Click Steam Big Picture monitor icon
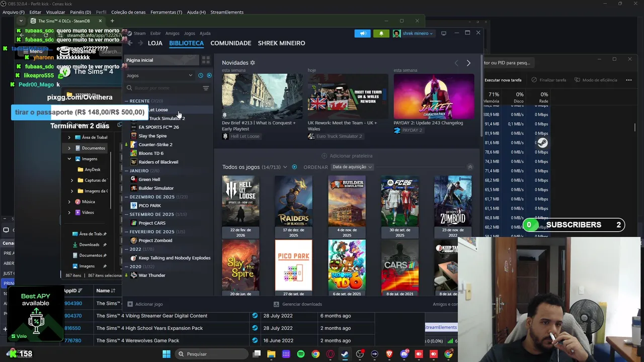Screen dimensions: 644x362 point(443,33)
